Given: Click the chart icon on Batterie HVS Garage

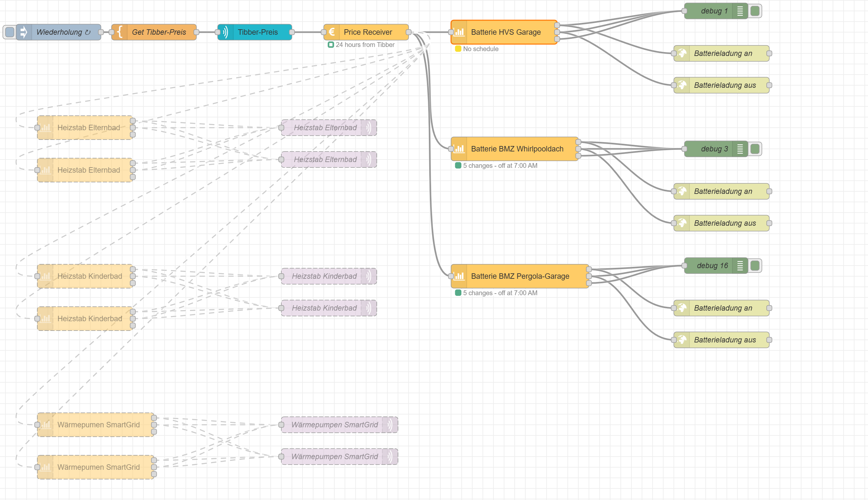Looking at the screenshot, I should [x=459, y=32].
